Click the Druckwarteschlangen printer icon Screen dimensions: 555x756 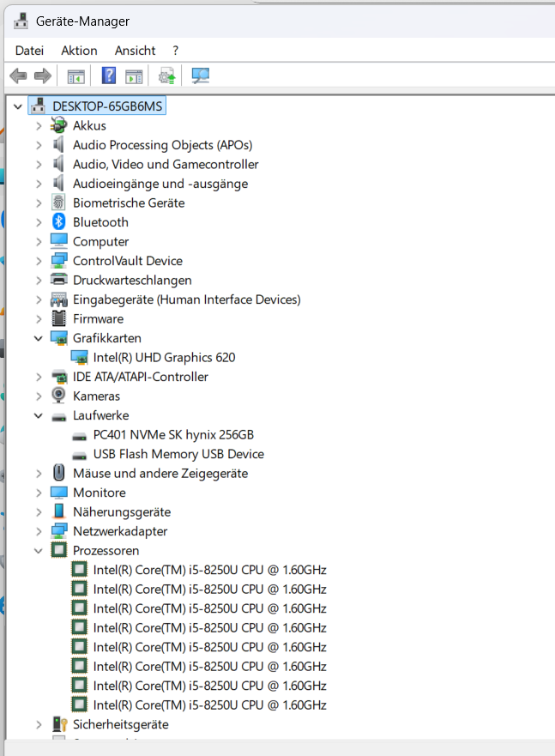(x=59, y=280)
